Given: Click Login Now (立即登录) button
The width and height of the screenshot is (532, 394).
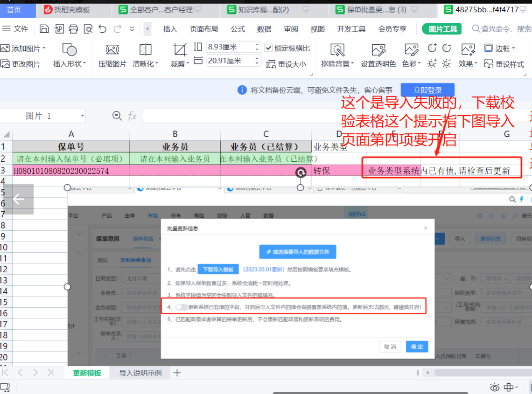Looking at the screenshot, I should point(427,90).
